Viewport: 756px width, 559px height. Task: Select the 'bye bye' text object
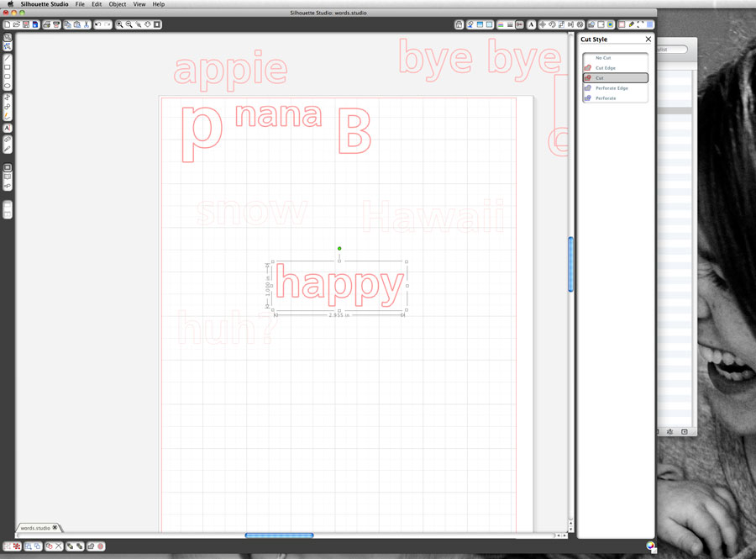tap(480, 59)
